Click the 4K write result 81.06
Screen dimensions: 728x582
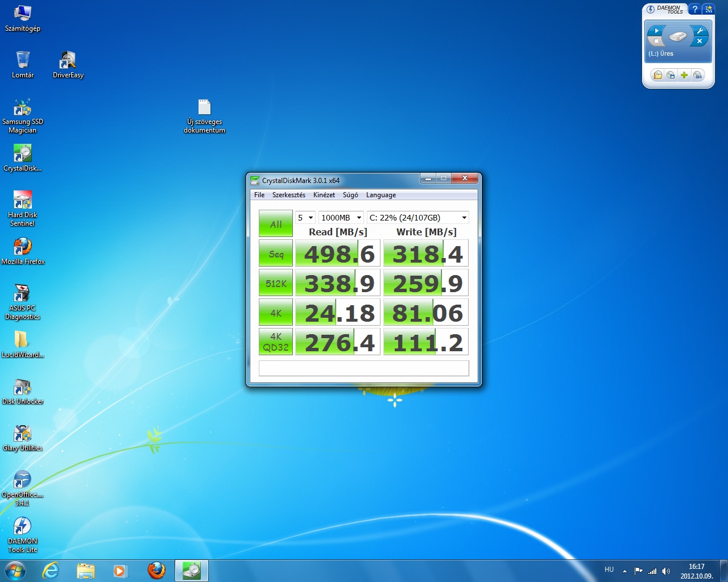click(x=426, y=313)
